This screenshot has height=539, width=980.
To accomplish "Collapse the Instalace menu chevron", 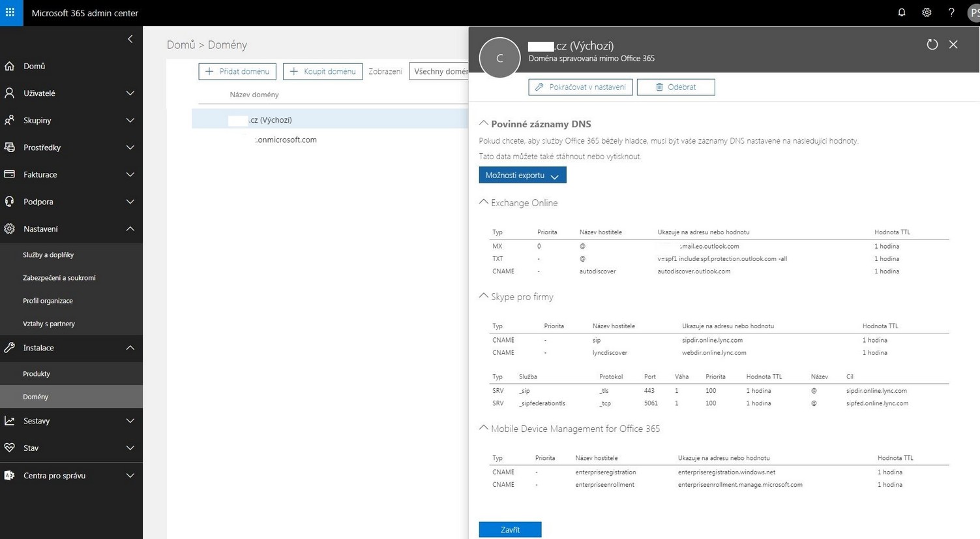I will pos(130,348).
